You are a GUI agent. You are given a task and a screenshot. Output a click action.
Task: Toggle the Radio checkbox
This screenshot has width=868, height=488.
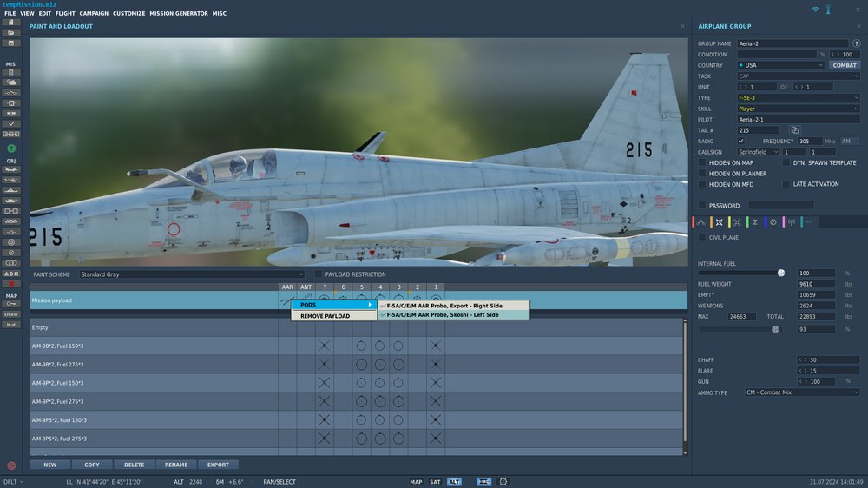coord(740,142)
